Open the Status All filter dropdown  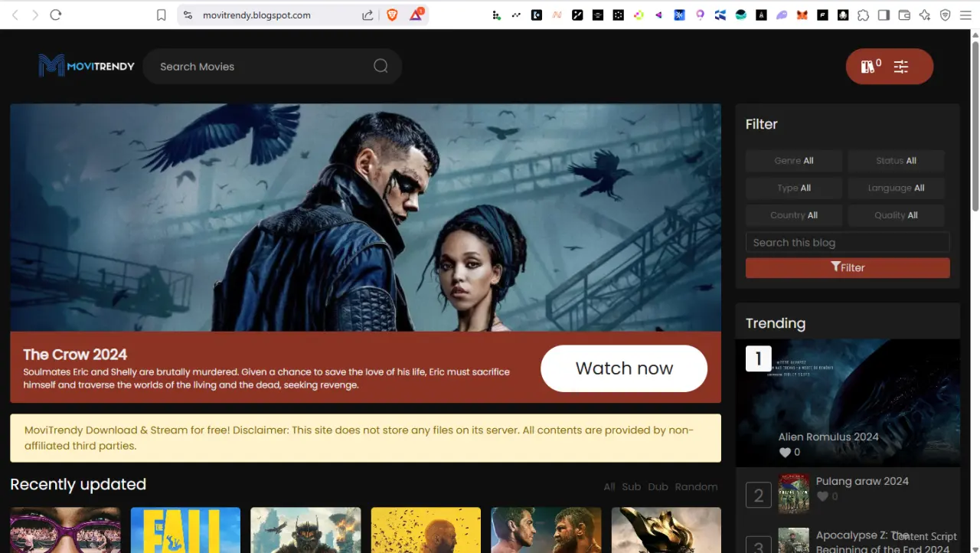click(x=896, y=161)
